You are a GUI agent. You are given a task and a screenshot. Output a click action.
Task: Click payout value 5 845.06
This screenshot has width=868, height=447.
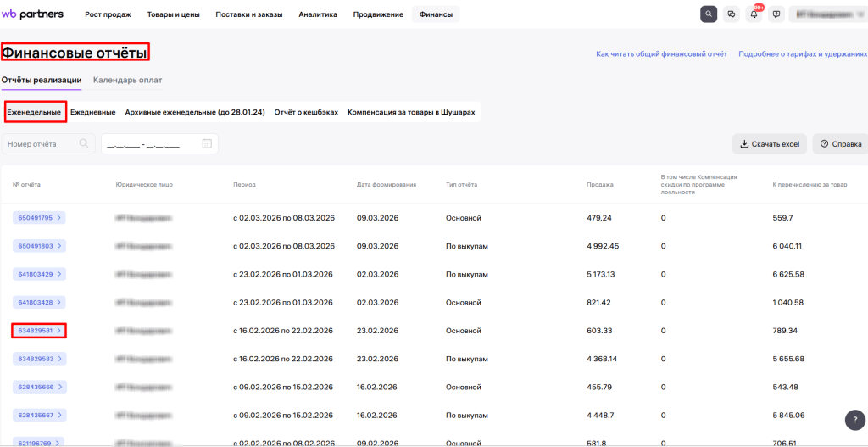[788, 414]
